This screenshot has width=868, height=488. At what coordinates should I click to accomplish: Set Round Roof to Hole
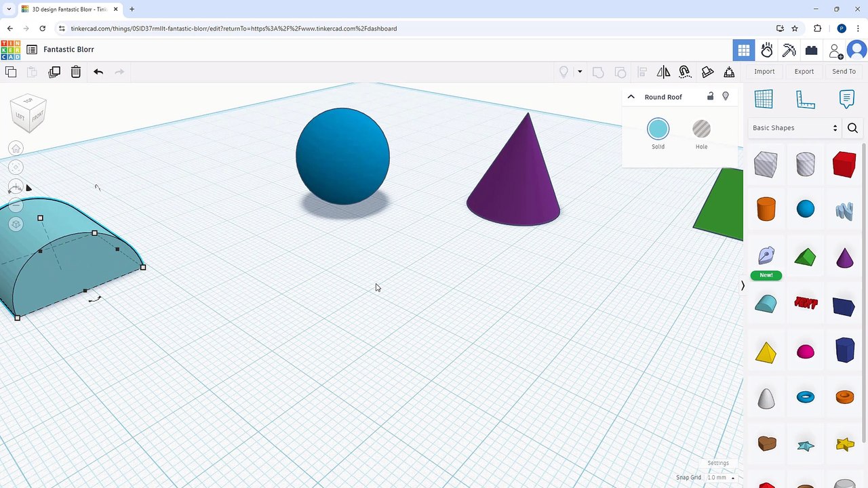(x=701, y=129)
